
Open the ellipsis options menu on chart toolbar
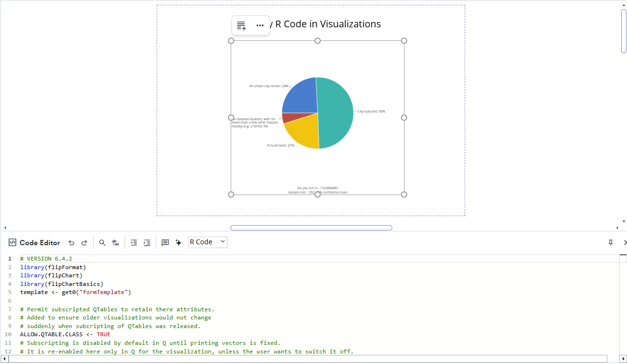260,25
